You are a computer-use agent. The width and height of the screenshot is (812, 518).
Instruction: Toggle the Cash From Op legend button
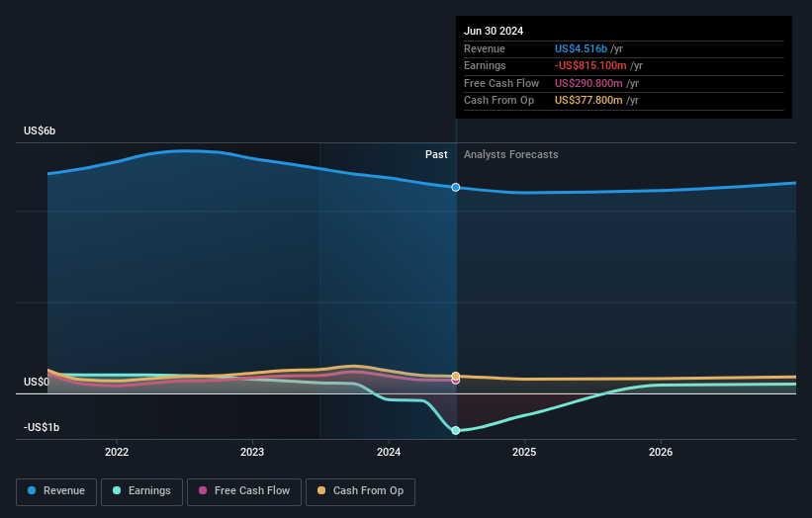[360, 491]
